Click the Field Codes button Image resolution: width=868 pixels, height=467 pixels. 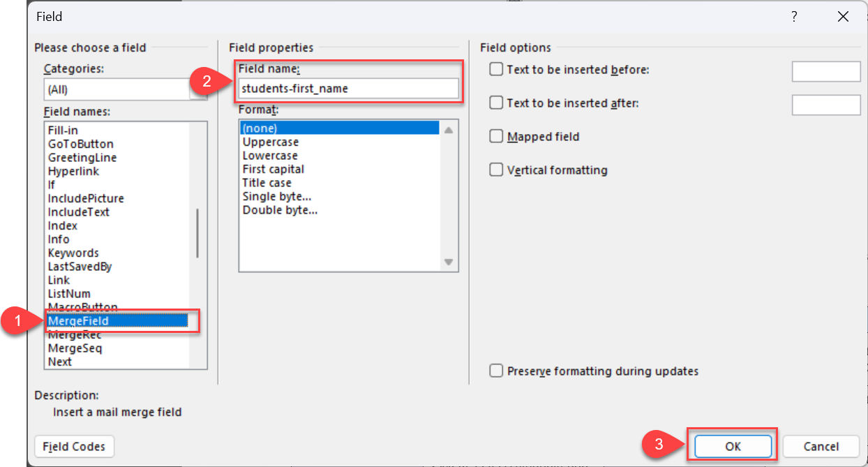pos(74,447)
